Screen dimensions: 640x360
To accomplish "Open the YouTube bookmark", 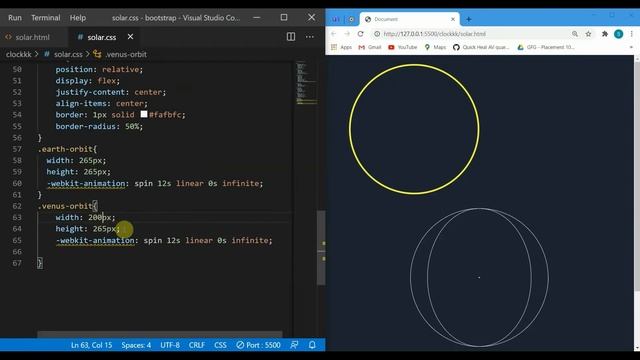I will (x=402, y=47).
